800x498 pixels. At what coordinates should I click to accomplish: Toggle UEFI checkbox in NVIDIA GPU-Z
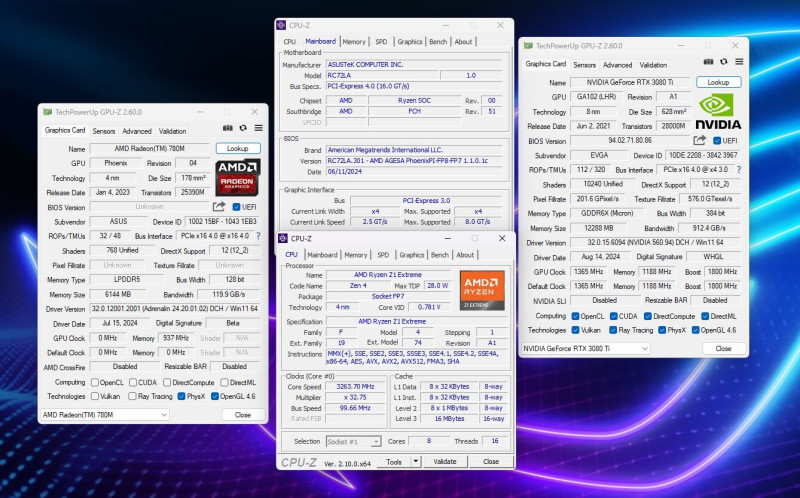[x=717, y=140]
